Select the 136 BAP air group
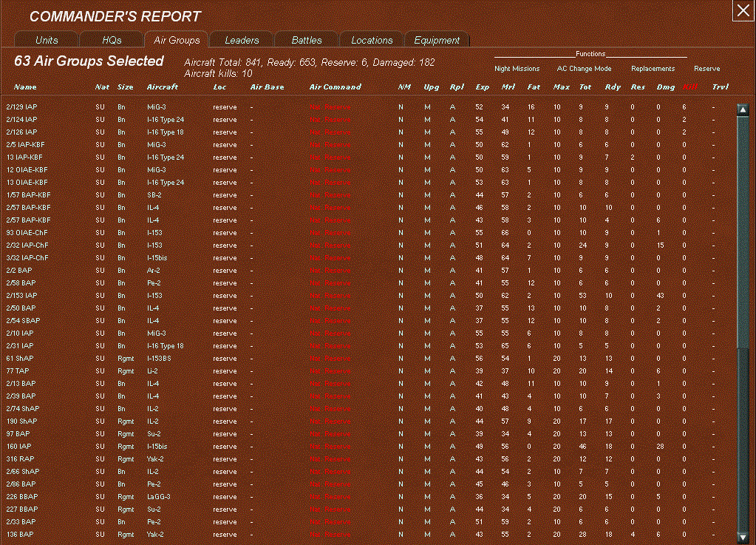756x545 pixels. coord(20,535)
